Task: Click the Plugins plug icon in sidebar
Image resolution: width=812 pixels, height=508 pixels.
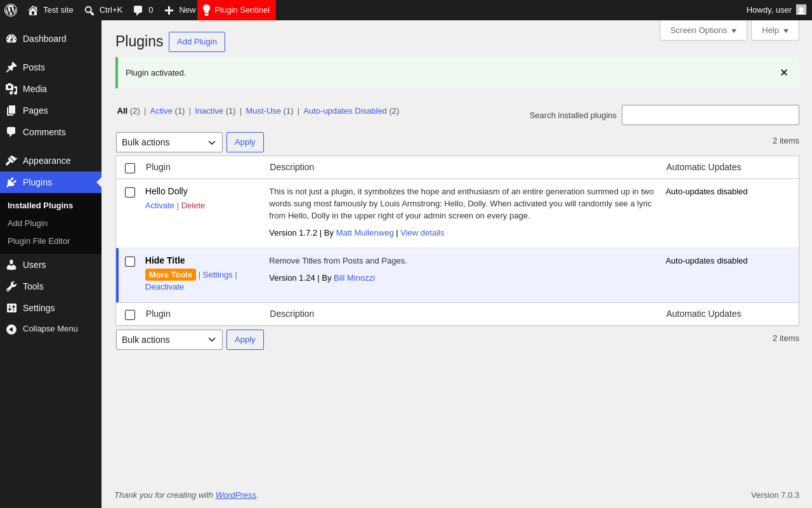Action: click(x=11, y=182)
